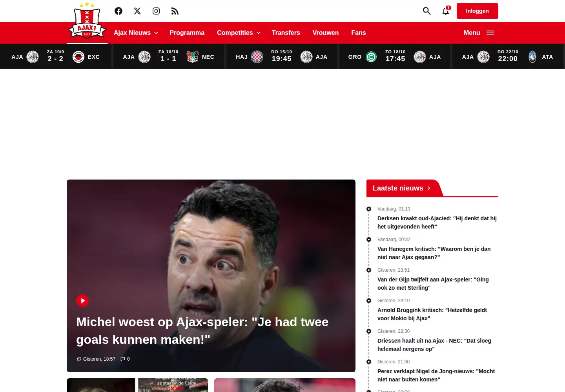Play the Michel woest video button

tap(82, 301)
